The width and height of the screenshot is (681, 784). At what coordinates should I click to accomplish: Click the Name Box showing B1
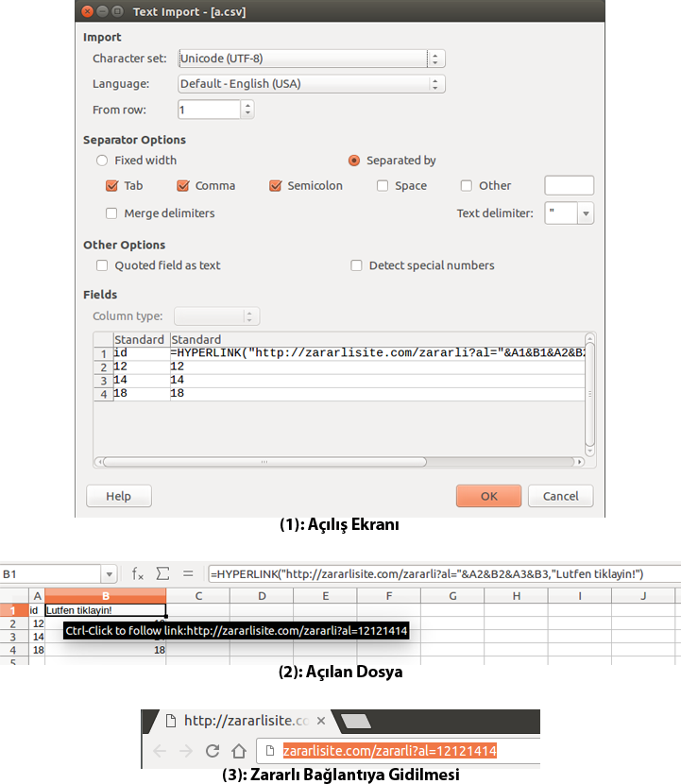[x=50, y=574]
